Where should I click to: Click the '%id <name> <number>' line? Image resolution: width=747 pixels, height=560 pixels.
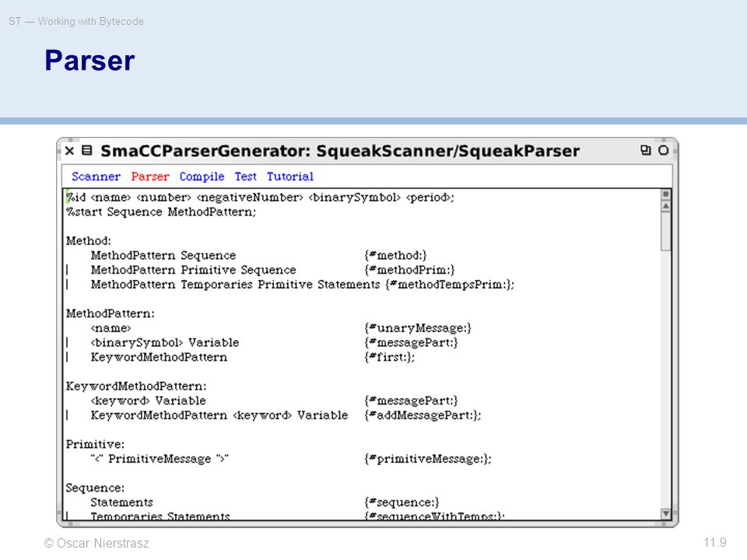(260, 197)
